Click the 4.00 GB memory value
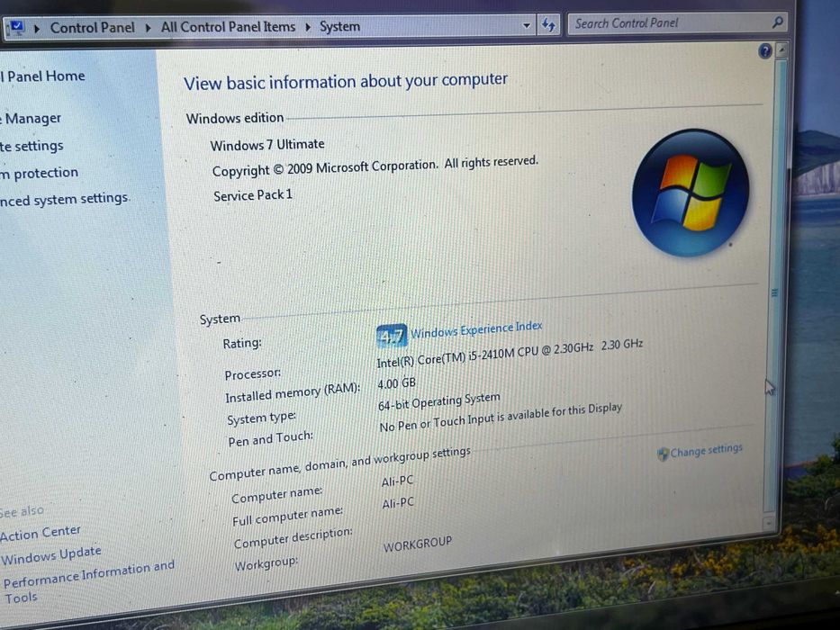The width and height of the screenshot is (840, 630). (x=396, y=383)
